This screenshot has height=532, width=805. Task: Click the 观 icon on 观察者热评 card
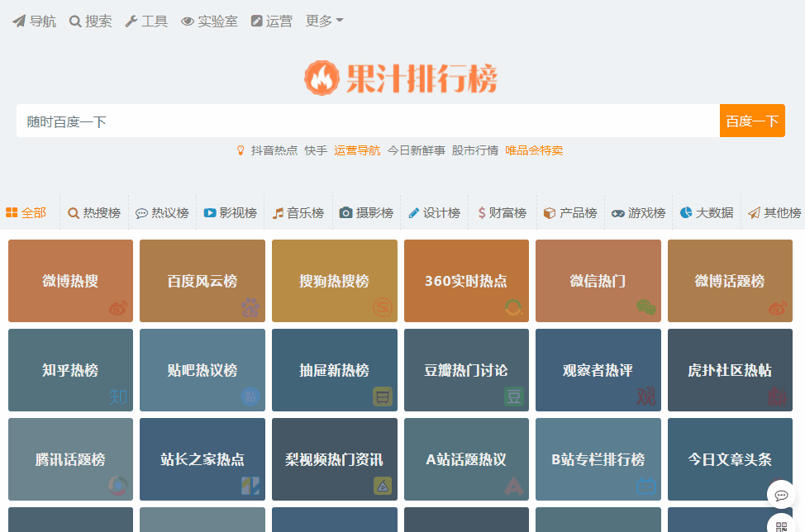pos(645,397)
